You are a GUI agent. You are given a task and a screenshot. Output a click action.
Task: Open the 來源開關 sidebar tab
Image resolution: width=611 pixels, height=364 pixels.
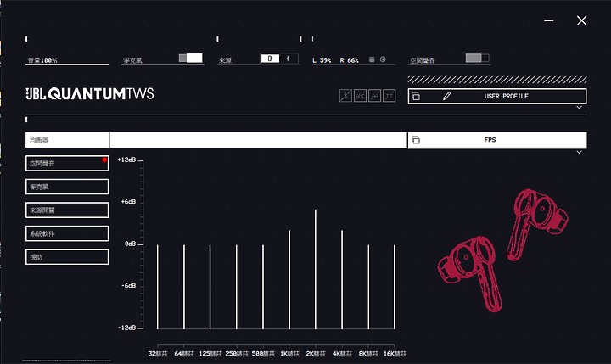click(x=67, y=210)
